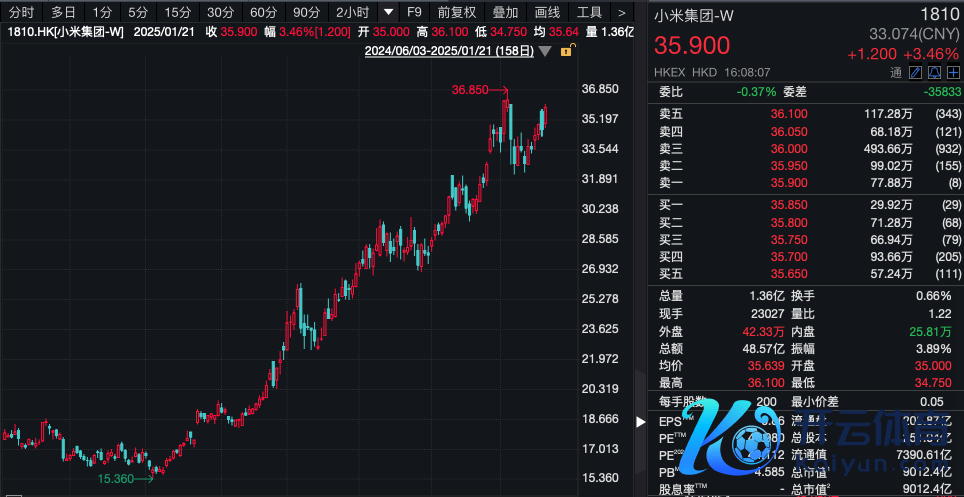Collapse the quote panel using the divider arrow
This screenshot has height=497, width=964.
(x=640, y=423)
